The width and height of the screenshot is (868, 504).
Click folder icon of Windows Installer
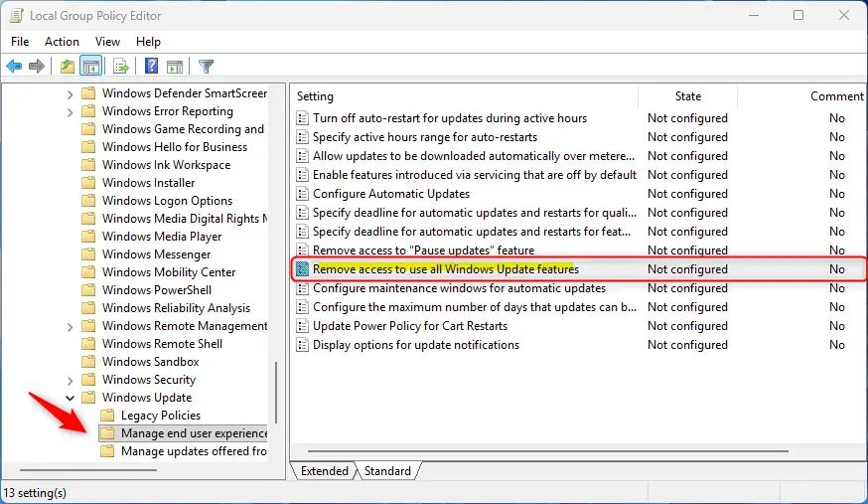(88, 183)
